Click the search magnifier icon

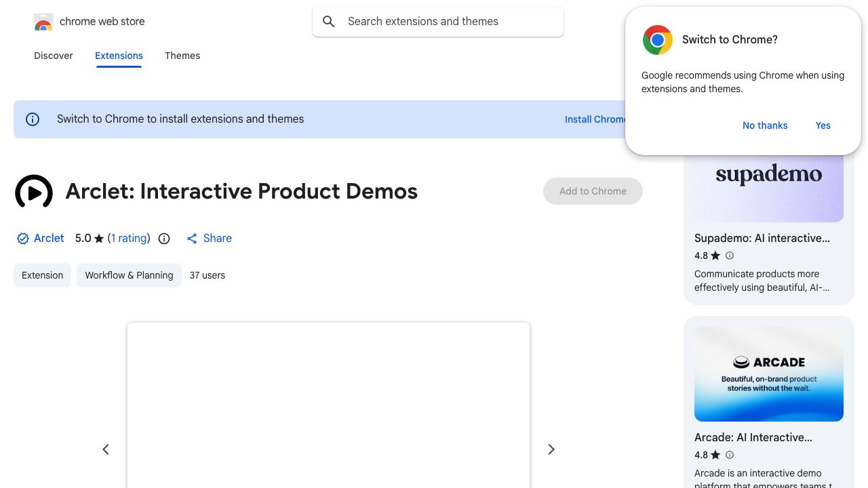tap(329, 22)
